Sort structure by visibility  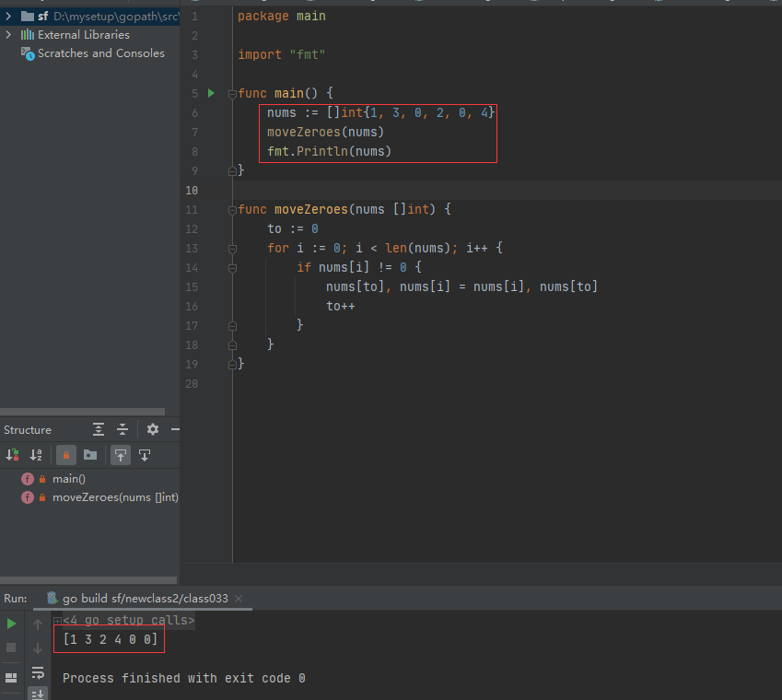tap(13, 455)
